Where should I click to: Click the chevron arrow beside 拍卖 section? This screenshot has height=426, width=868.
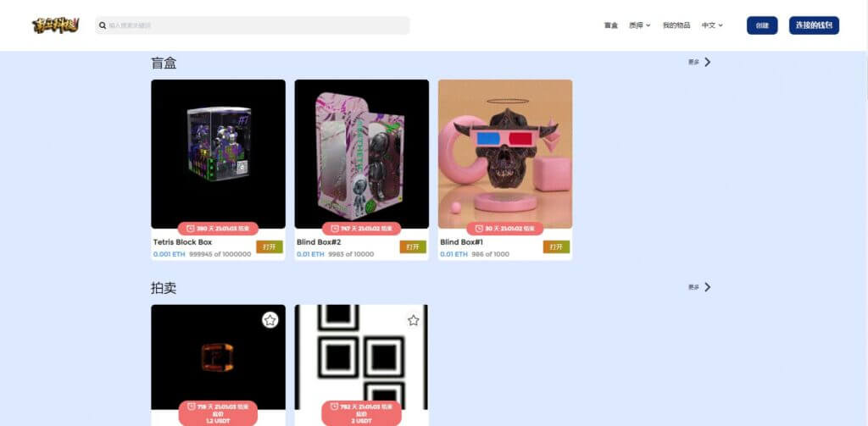[708, 287]
